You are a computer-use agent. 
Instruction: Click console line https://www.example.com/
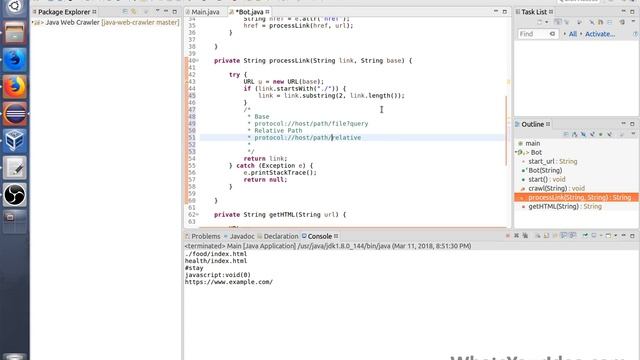[229, 282]
